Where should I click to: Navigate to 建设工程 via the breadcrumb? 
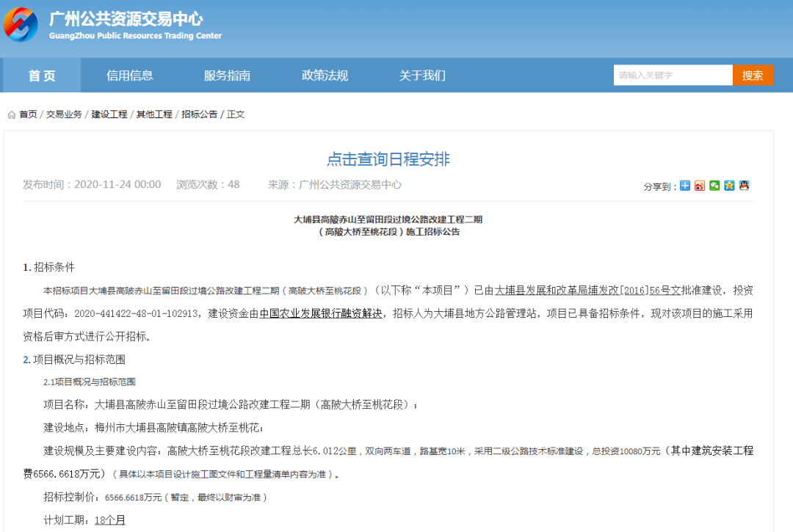pyautogui.click(x=109, y=114)
